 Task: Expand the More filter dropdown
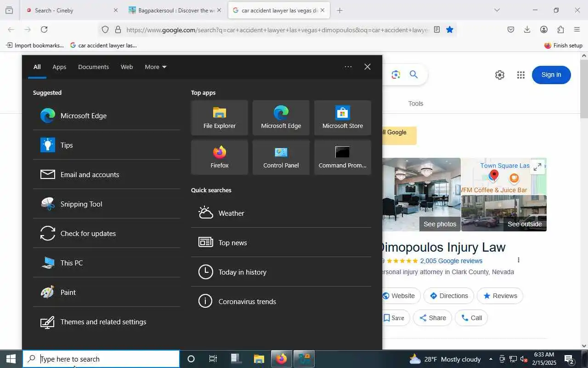(x=156, y=67)
